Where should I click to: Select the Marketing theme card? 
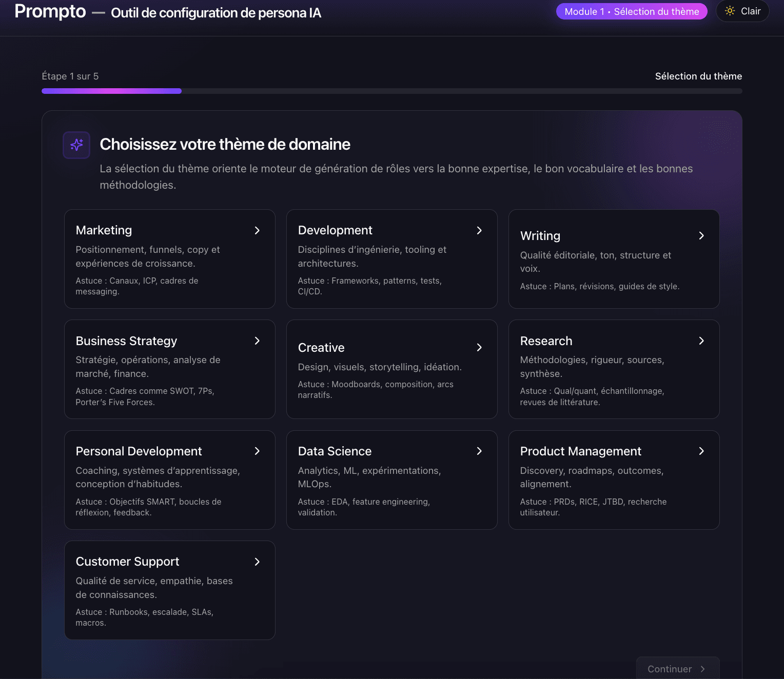pos(170,259)
